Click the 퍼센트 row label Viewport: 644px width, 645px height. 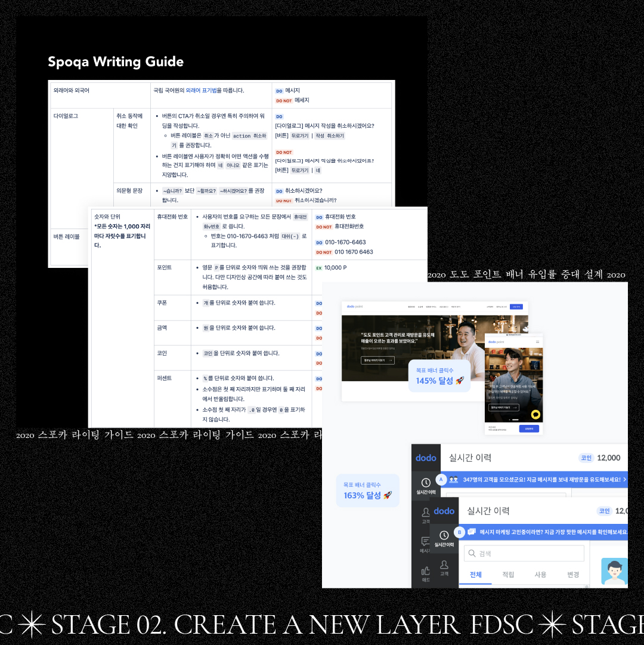point(165,378)
